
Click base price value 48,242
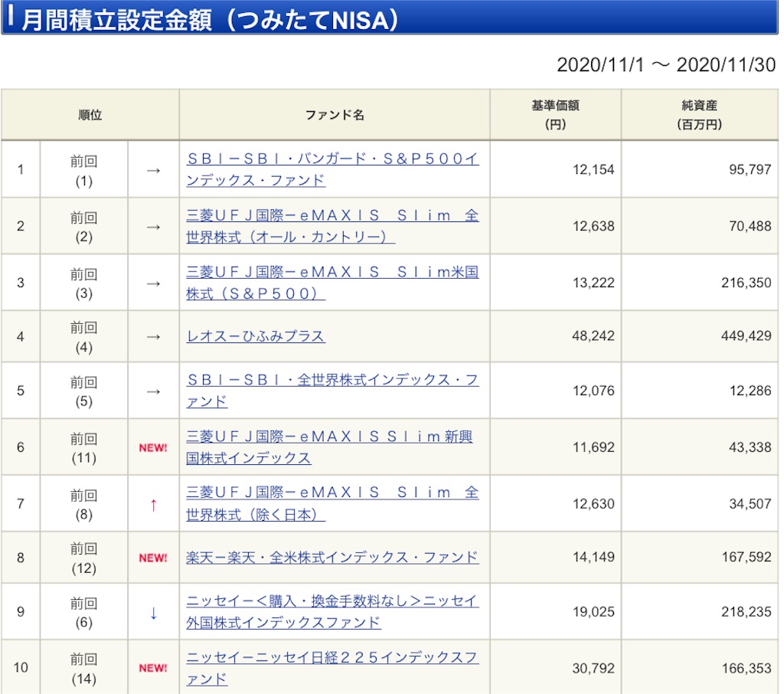tap(593, 336)
